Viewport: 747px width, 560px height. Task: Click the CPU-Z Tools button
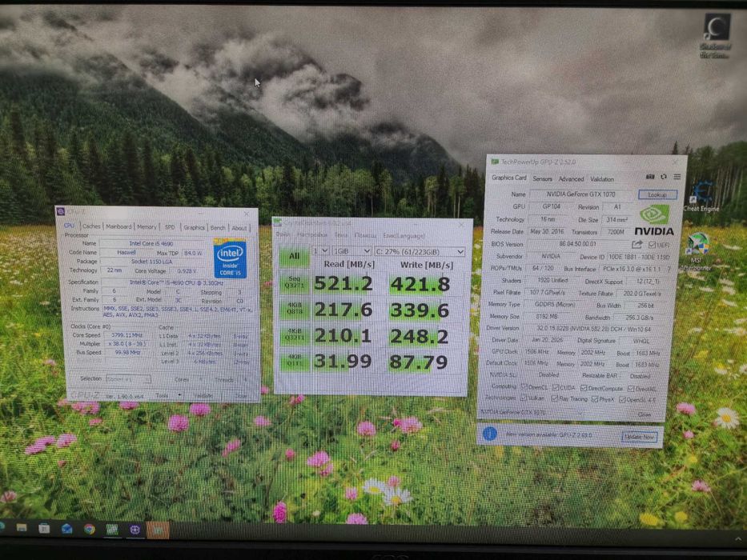(163, 396)
